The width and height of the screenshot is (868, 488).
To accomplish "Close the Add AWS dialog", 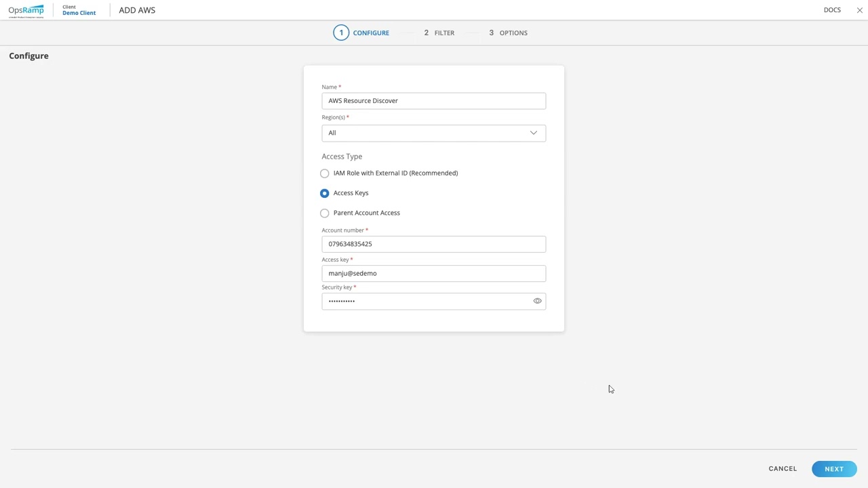I will 859,10.
